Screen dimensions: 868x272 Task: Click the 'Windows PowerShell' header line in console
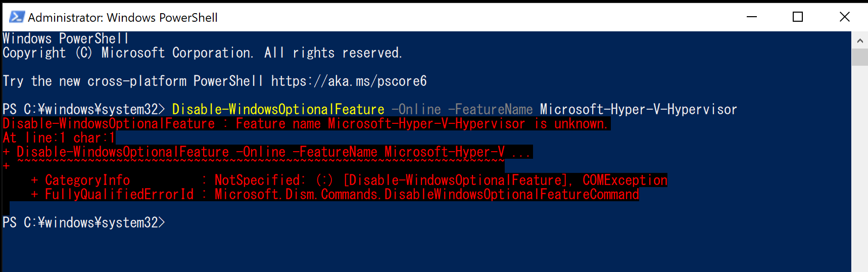pyautogui.click(x=66, y=38)
